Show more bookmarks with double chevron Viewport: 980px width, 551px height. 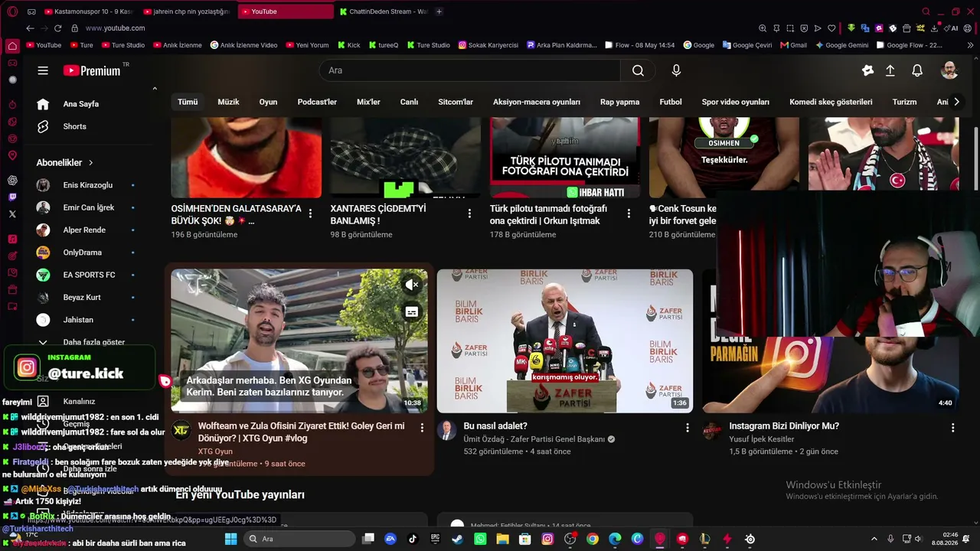971,45
